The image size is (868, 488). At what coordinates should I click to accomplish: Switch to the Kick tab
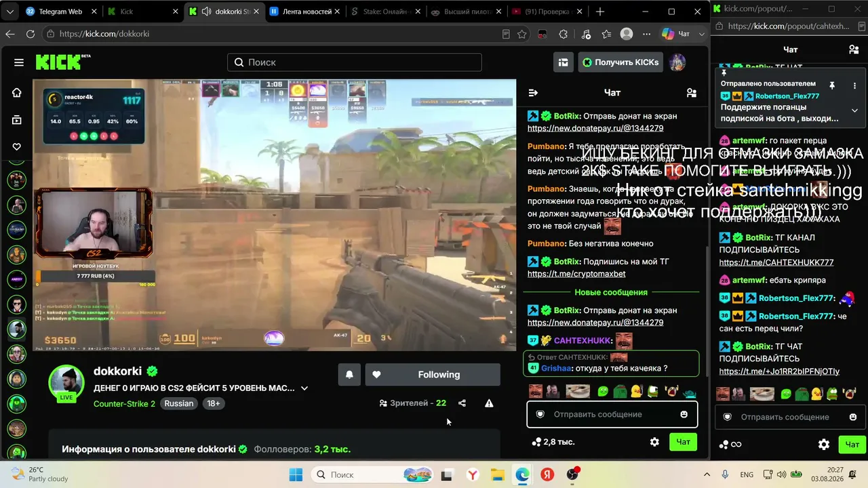[x=143, y=12]
